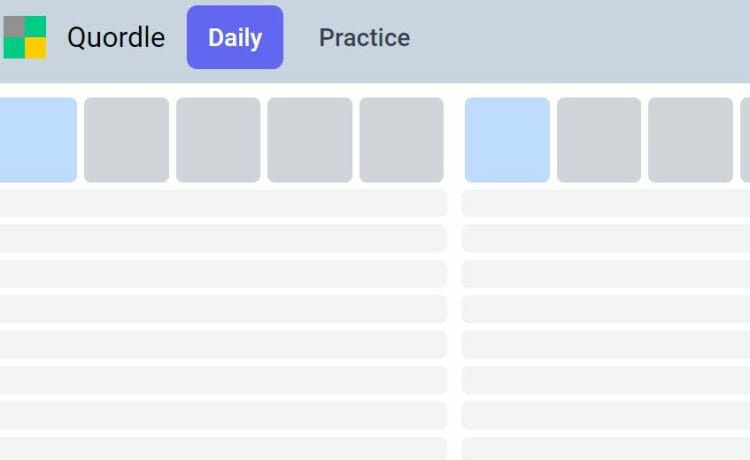
Task: Click blue highlighted first cell of right board
Action: [x=507, y=140]
